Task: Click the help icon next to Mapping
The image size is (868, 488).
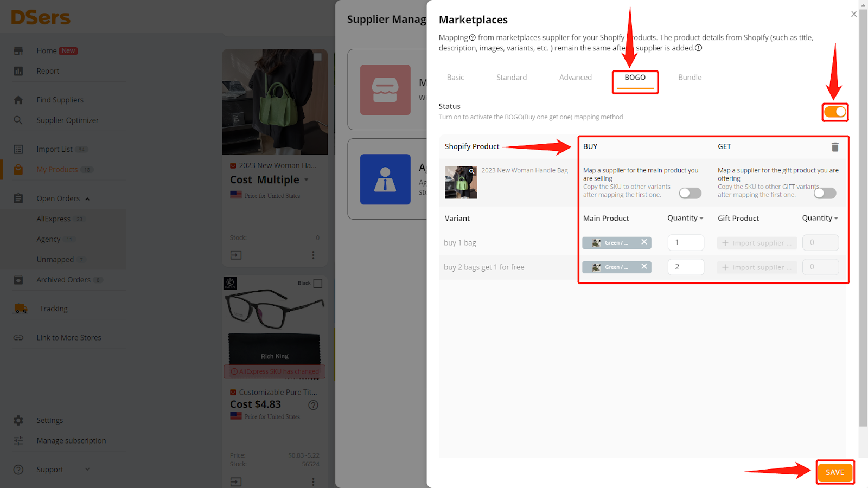Action: (x=472, y=37)
